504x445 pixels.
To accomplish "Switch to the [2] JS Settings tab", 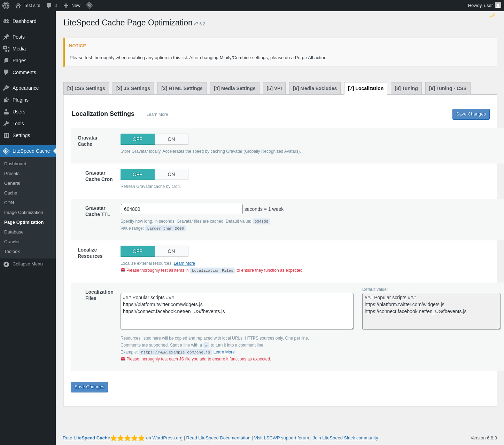I will point(133,88).
